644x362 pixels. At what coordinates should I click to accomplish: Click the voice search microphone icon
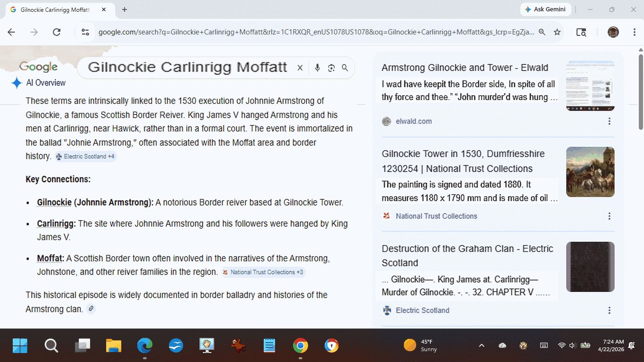pyautogui.click(x=317, y=68)
